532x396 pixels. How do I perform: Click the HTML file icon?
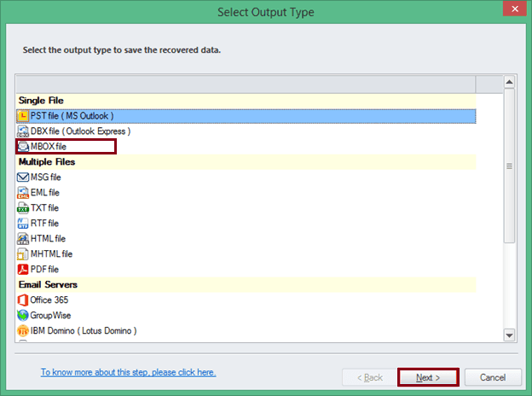click(23, 239)
